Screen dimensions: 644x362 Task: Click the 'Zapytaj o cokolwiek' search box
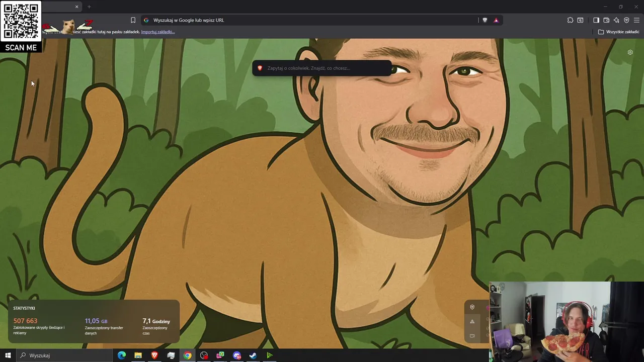pyautogui.click(x=322, y=68)
